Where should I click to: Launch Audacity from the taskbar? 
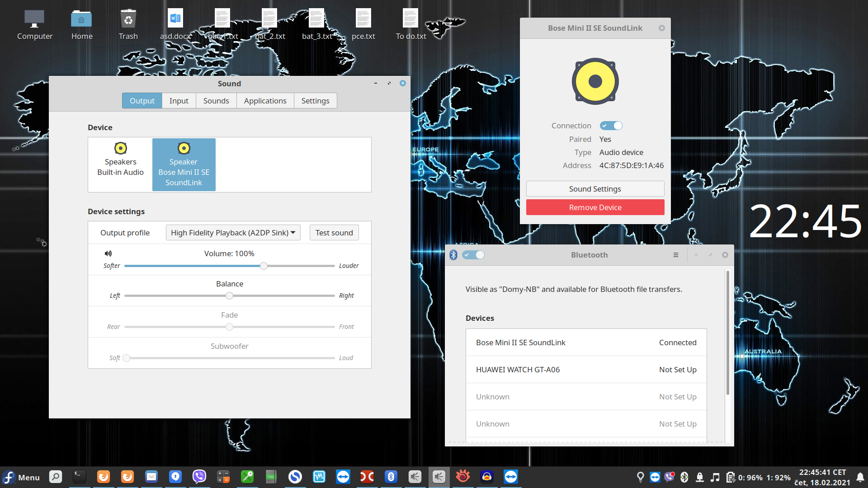click(x=487, y=477)
